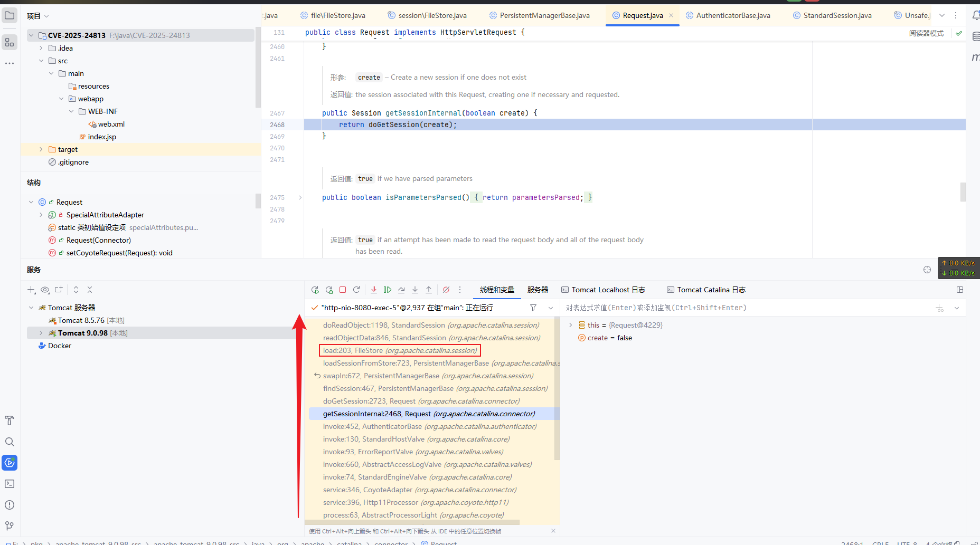
Task: Step into in the debugger
Action: (x=415, y=290)
